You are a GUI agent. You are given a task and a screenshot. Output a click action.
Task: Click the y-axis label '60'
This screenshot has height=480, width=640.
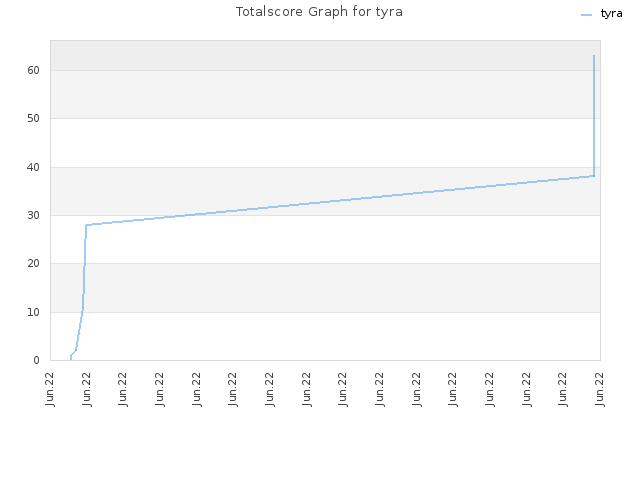[33, 71]
